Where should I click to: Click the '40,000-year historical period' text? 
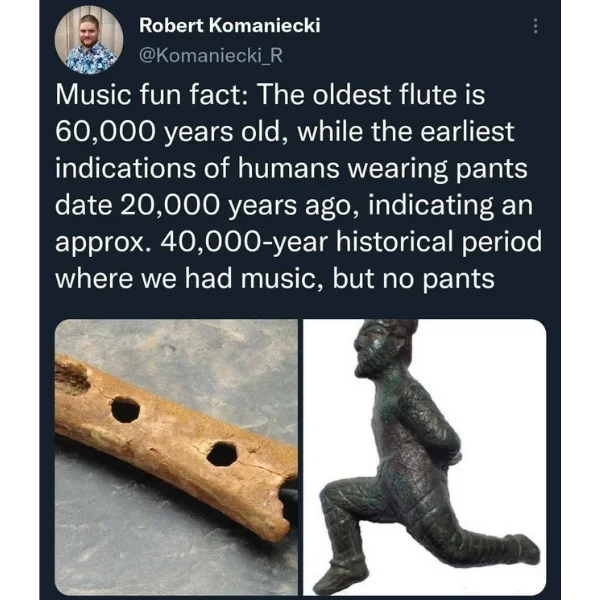tap(351, 242)
